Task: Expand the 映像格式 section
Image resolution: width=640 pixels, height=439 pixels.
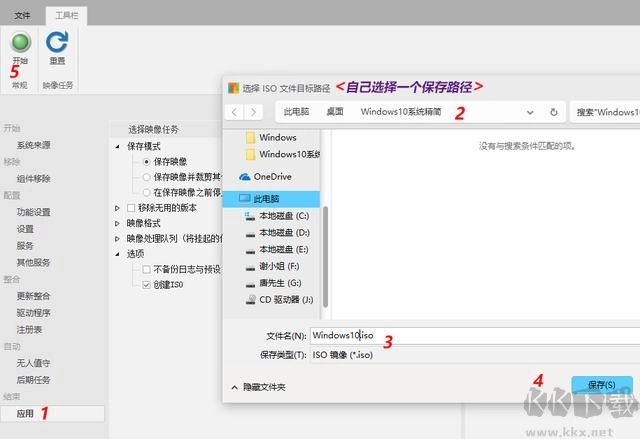Action: [118, 223]
